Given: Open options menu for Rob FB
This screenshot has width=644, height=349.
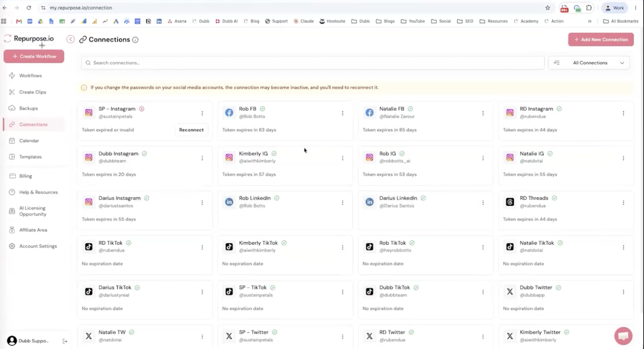Looking at the screenshot, I should 343,113.
